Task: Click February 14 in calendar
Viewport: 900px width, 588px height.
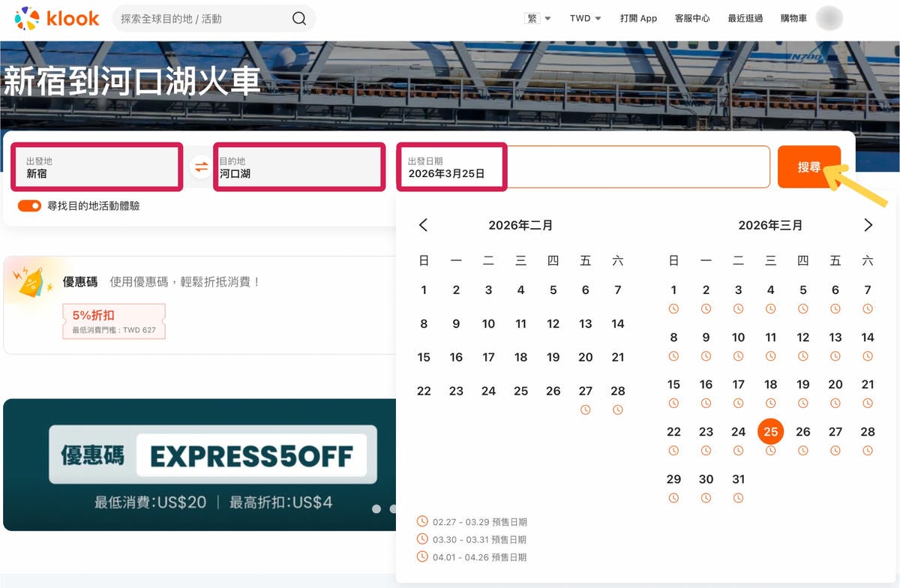Action: click(618, 324)
